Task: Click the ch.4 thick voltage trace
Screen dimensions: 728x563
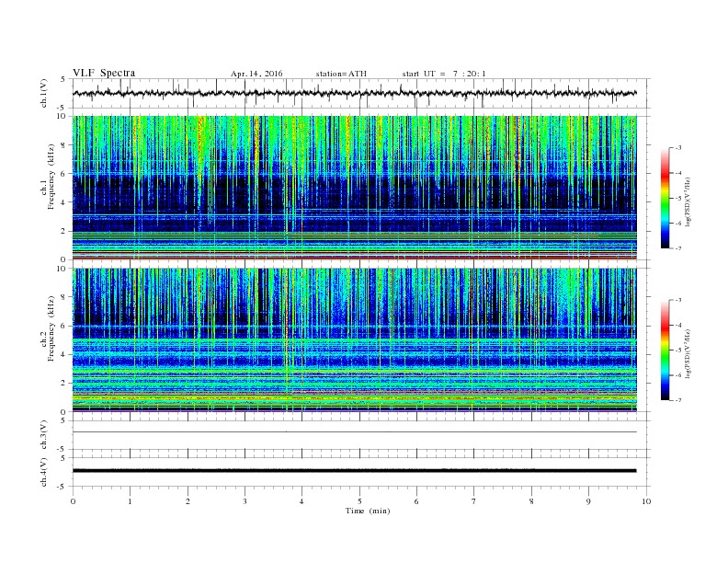Action: 355,471
